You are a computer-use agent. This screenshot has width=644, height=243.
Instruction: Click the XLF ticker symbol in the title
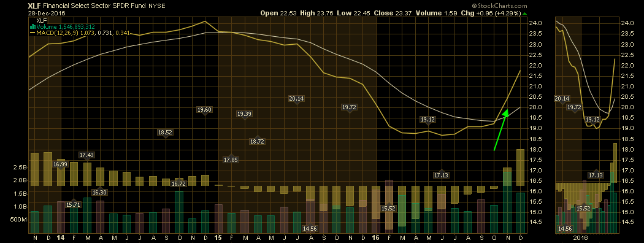pyautogui.click(x=34, y=6)
